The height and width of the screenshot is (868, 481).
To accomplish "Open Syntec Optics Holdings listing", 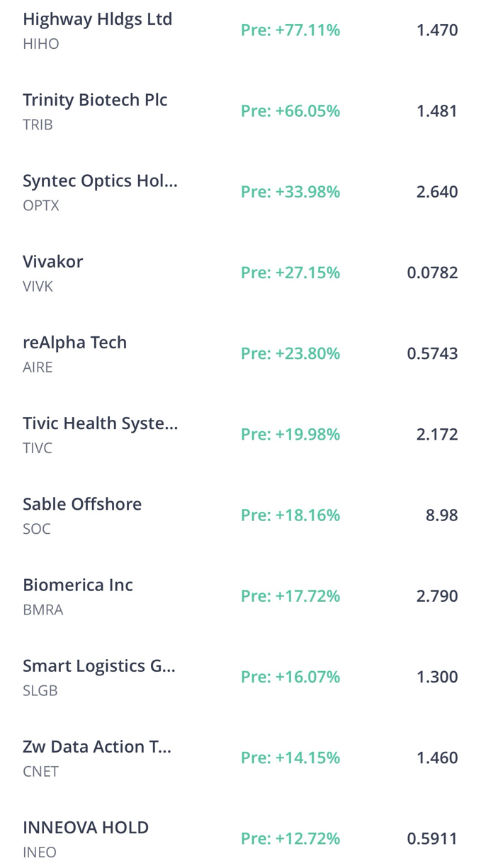I will (240, 192).
